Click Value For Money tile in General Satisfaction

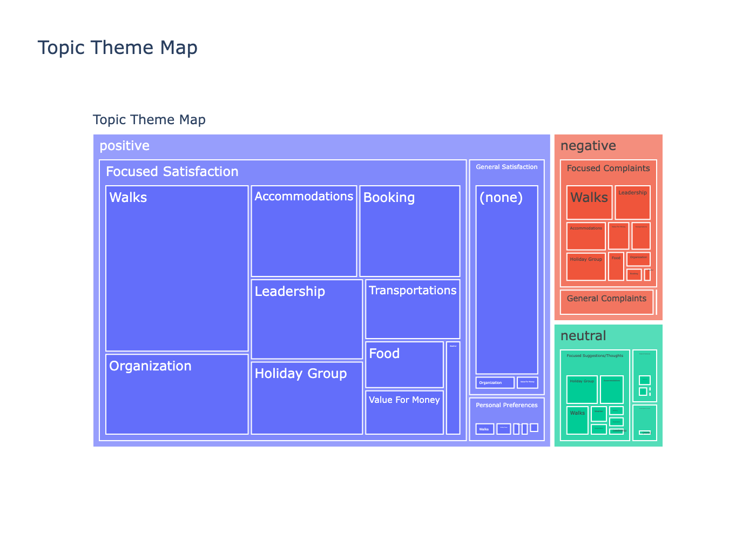[528, 382]
